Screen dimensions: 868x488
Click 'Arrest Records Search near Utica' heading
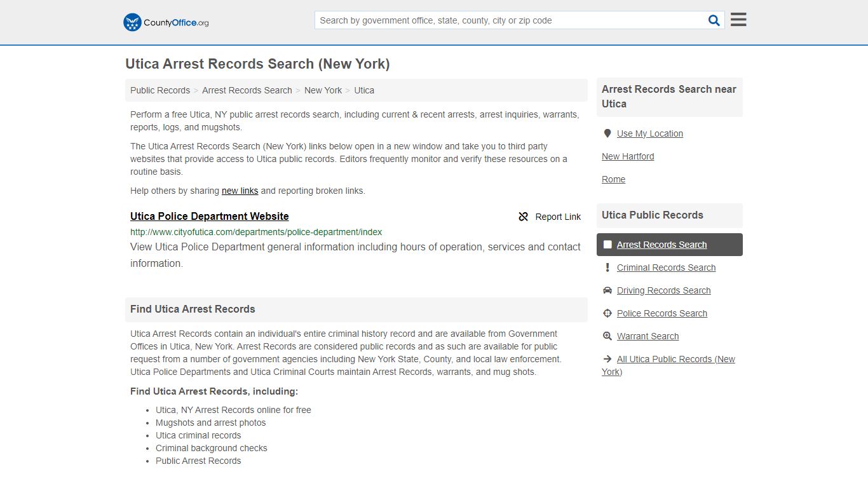[669, 97]
